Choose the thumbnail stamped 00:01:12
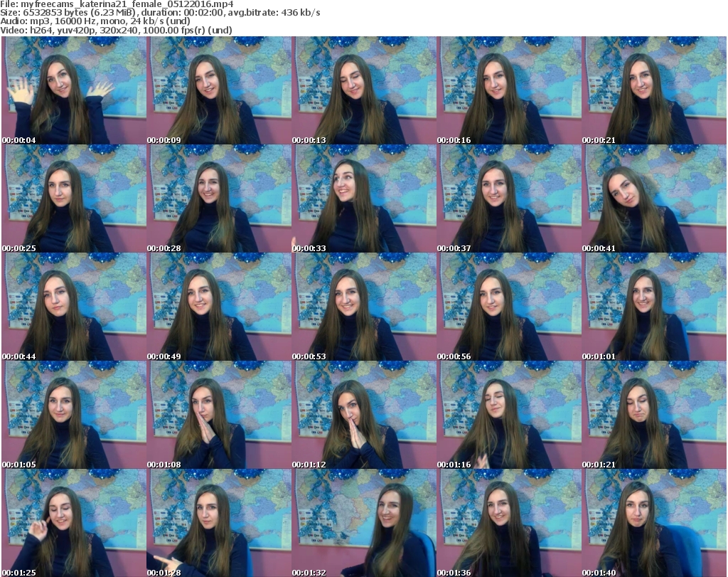 (363, 415)
